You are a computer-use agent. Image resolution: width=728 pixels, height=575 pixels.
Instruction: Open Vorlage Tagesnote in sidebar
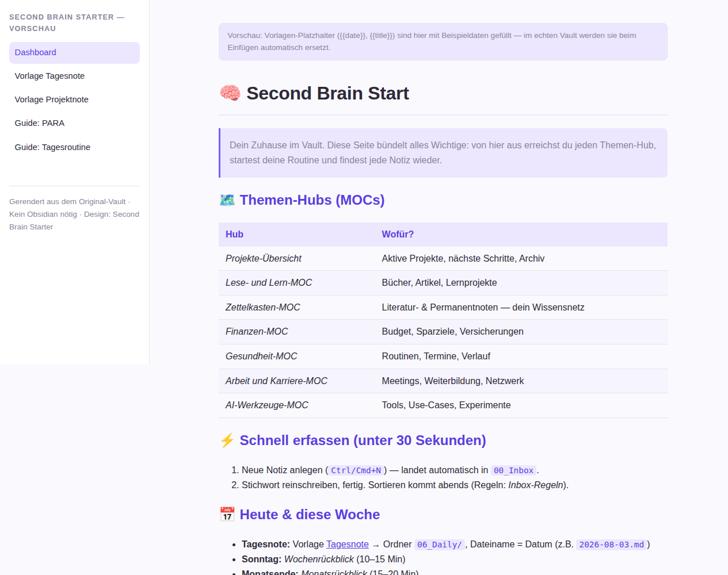coord(74,76)
